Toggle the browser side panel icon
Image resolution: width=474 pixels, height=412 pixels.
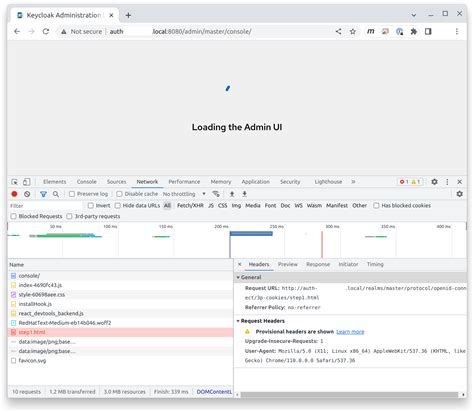428,31
